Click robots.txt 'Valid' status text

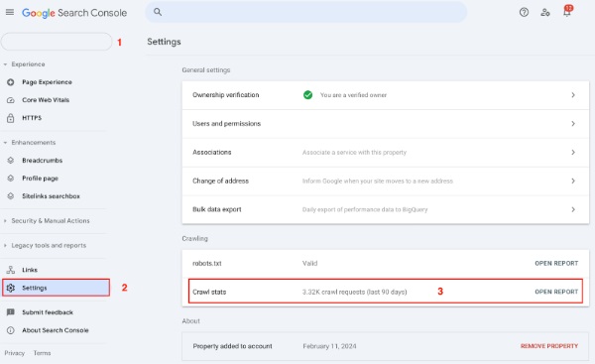click(x=309, y=264)
